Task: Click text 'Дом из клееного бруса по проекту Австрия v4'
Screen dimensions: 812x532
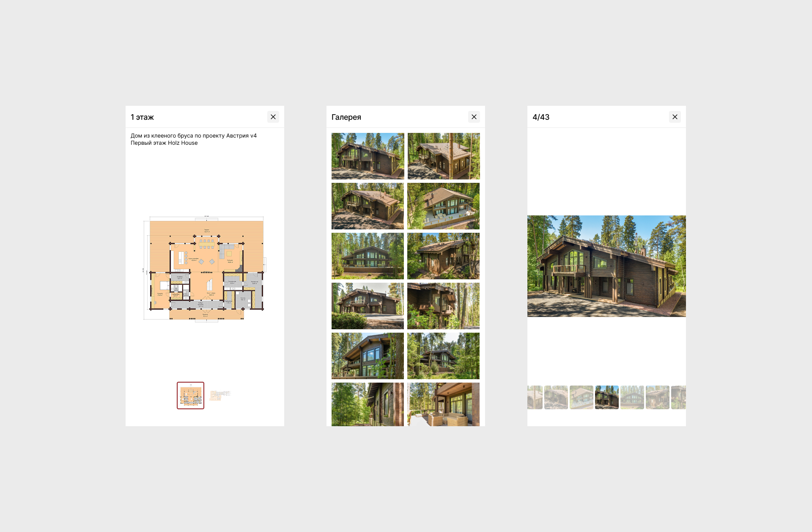Action: tap(194, 136)
